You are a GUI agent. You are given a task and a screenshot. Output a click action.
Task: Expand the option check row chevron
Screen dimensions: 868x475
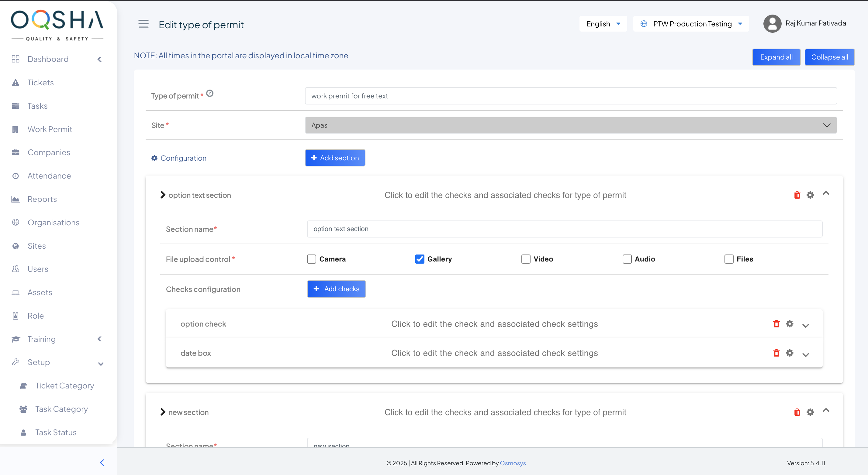(805, 325)
